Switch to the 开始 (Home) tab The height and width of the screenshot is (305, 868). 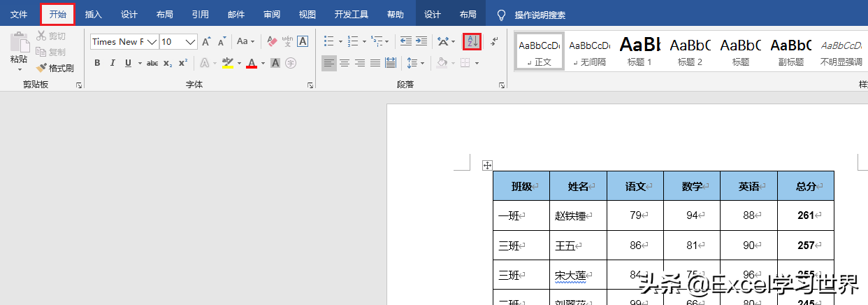pos(57,15)
